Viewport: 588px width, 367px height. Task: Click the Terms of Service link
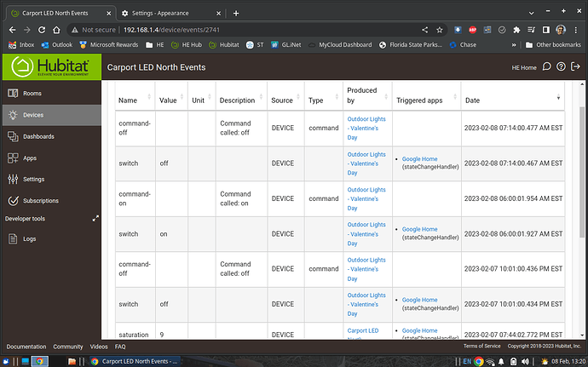coord(481,346)
